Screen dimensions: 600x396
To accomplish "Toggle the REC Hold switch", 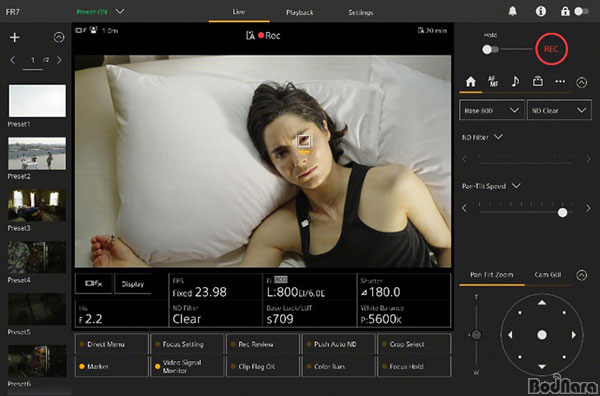I will click(490, 49).
